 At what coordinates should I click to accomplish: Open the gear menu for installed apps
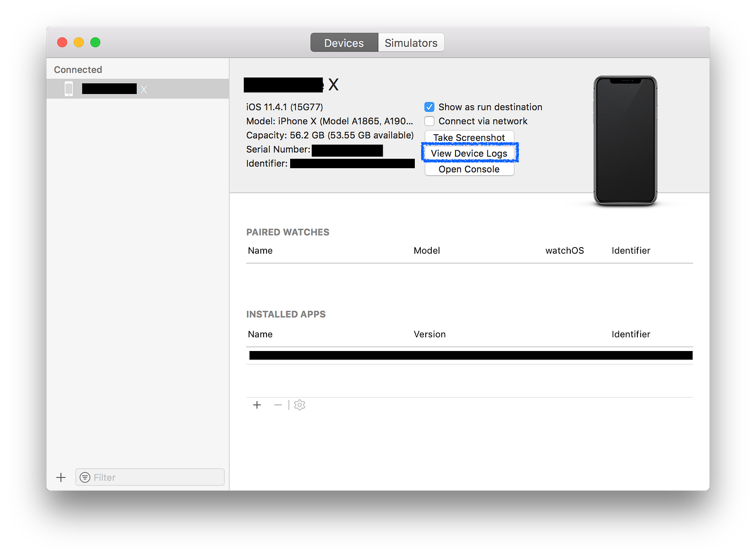coord(300,405)
